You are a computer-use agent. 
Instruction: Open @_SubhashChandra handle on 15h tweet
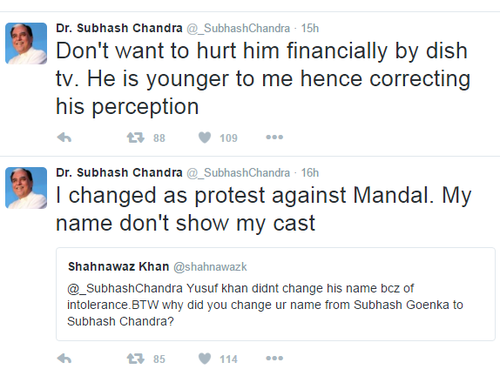(x=238, y=29)
